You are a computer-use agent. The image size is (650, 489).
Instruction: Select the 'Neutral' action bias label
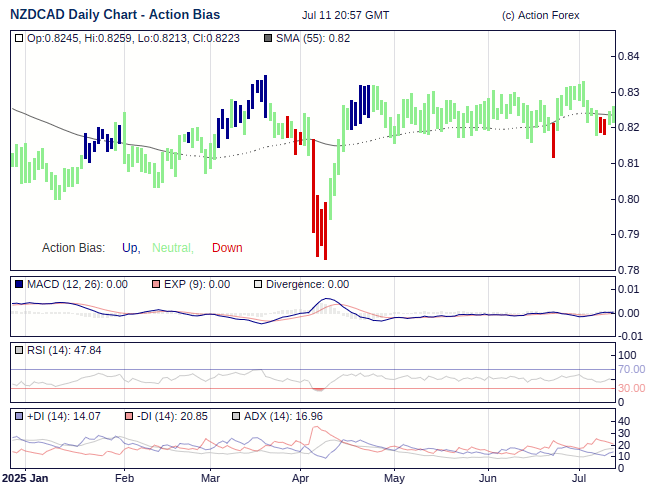(x=172, y=248)
